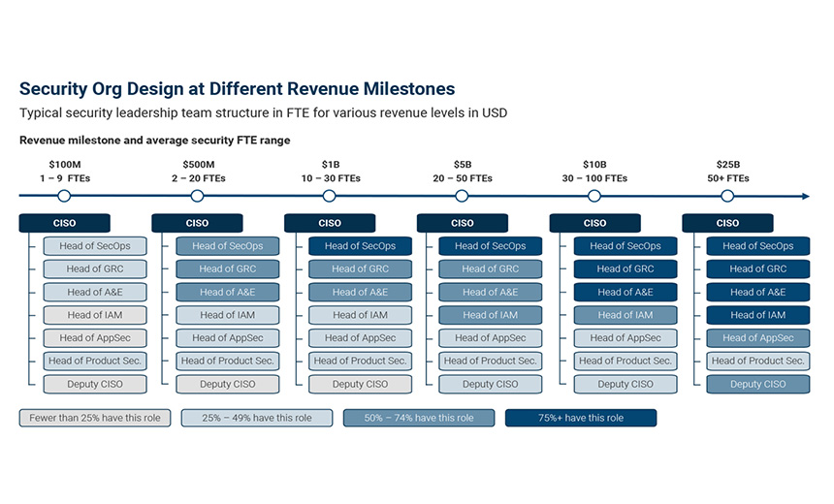Click Head of GRC in $25B column
Image resolution: width=834 pixels, height=504 pixels.
pos(758,269)
